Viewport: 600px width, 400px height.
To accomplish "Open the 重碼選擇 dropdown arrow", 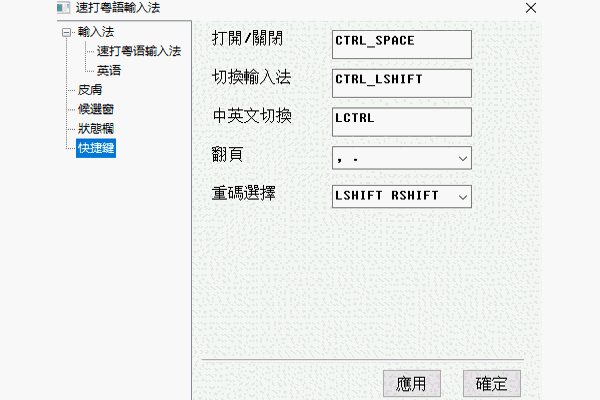I will coord(463,197).
